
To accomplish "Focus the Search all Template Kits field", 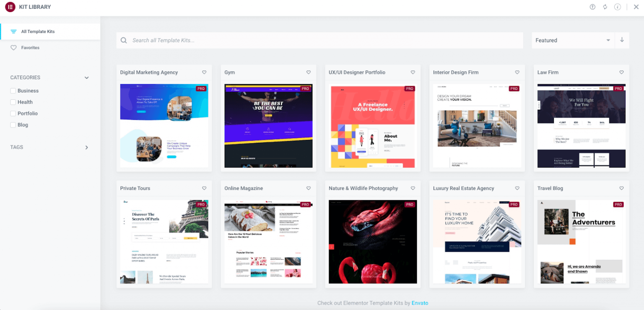I will [x=320, y=40].
